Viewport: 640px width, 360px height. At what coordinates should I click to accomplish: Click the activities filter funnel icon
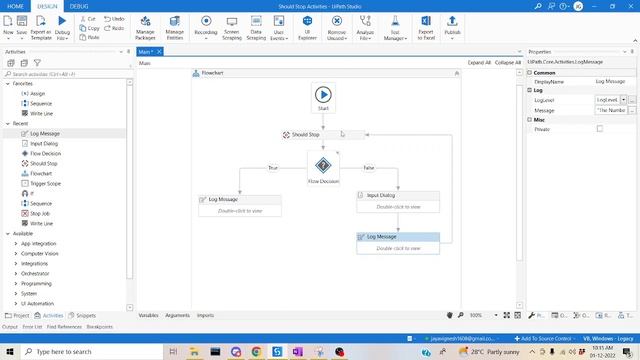37,63
